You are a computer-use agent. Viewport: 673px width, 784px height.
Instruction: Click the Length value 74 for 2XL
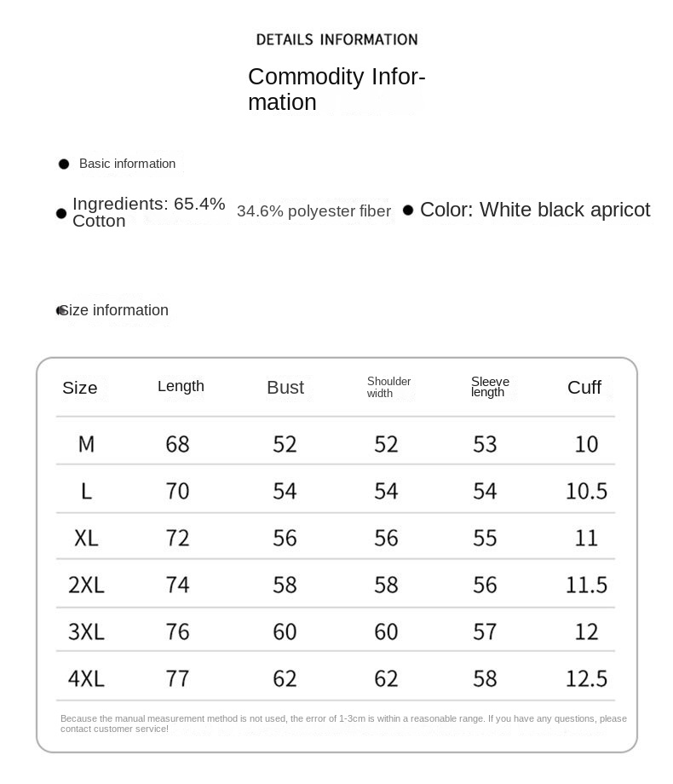pyautogui.click(x=178, y=585)
